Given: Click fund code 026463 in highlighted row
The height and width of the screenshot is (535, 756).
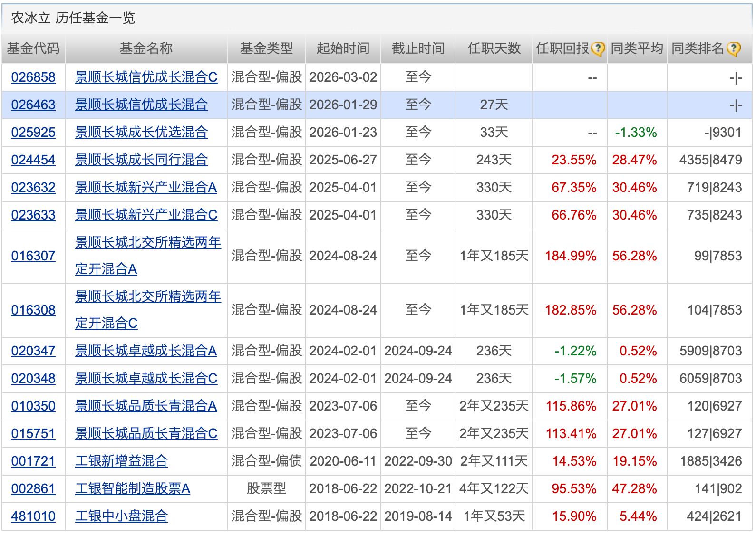Looking at the screenshot, I should (33, 105).
